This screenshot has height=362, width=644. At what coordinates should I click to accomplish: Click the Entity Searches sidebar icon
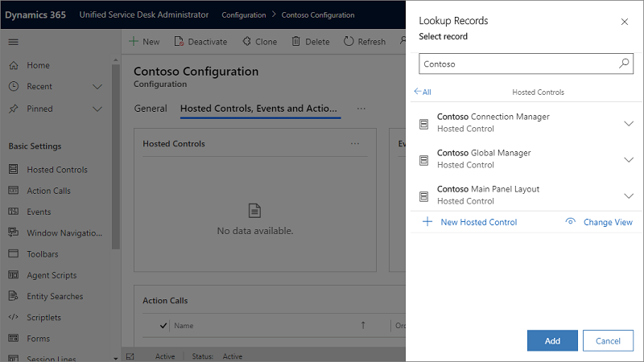click(x=14, y=296)
